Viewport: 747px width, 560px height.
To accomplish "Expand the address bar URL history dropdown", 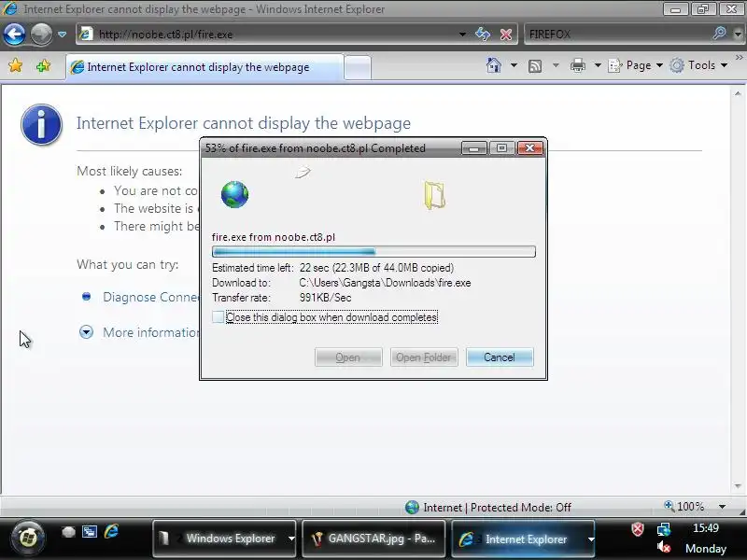I will point(462,35).
